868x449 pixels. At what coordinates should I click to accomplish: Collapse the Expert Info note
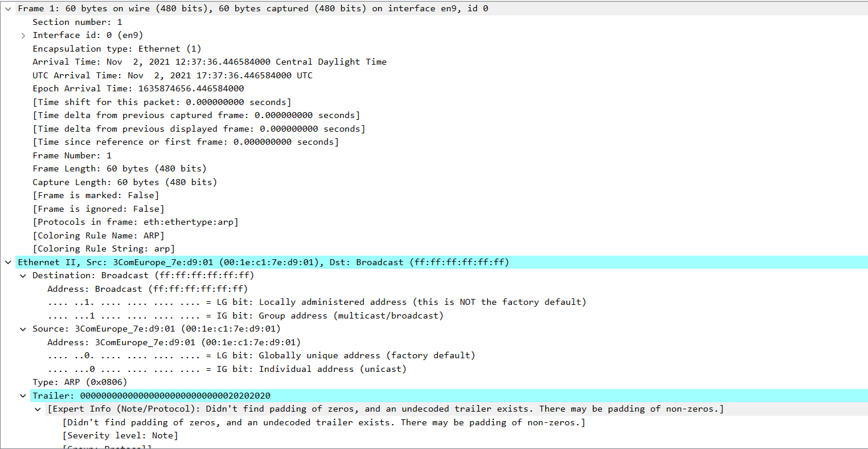tap(37, 409)
